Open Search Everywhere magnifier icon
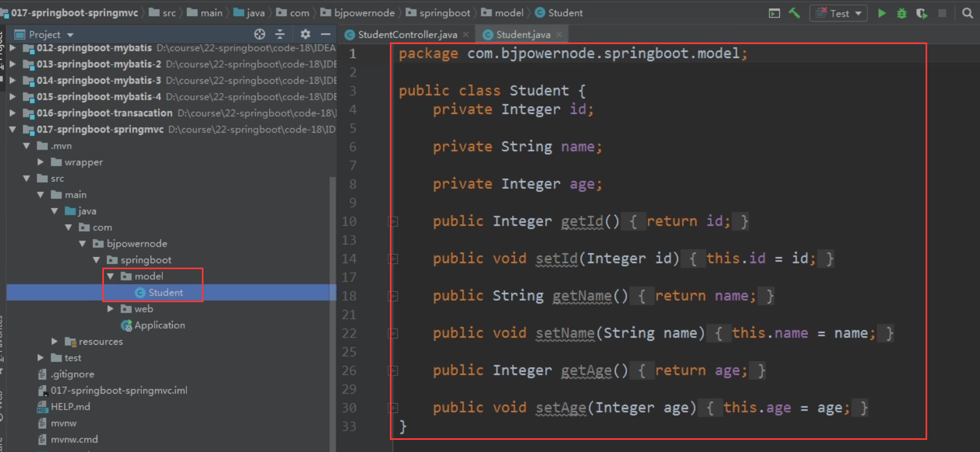This screenshot has height=452, width=980. [x=967, y=13]
